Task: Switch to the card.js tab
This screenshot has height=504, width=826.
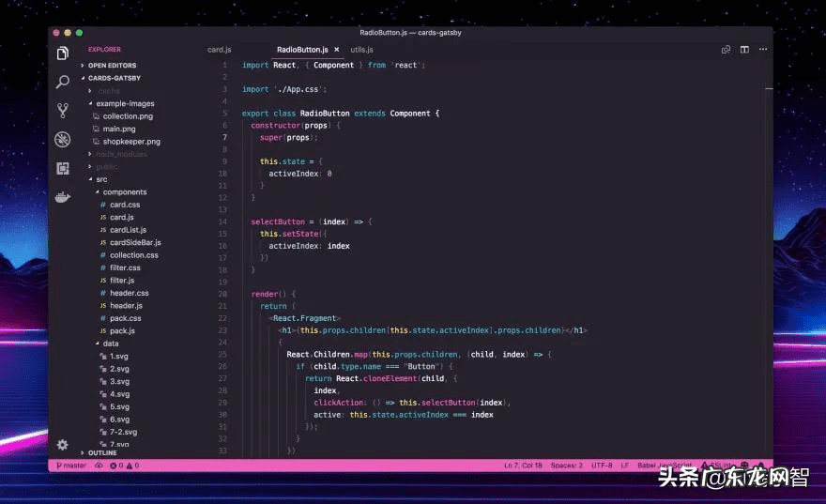Action: [x=220, y=50]
